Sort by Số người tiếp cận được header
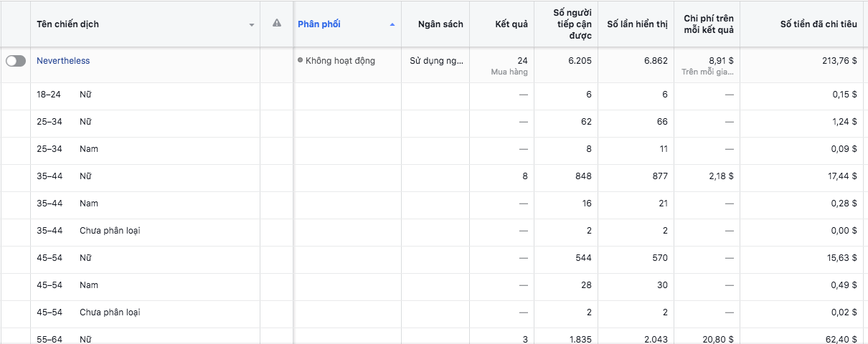 [x=572, y=24]
